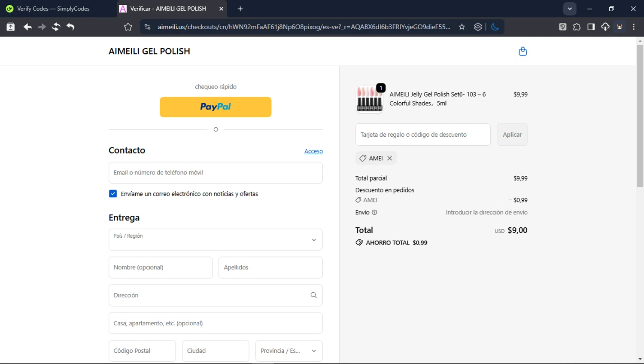Image resolution: width=644 pixels, height=364 pixels.
Task: Click the address search magnifier icon
Action: [313, 295]
